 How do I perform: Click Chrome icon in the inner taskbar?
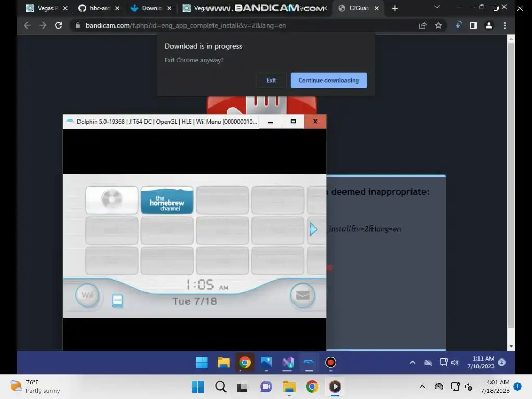coord(245,362)
